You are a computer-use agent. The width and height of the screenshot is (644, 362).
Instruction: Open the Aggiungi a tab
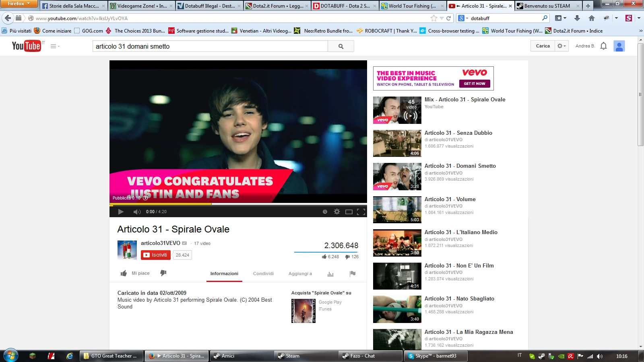click(300, 274)
